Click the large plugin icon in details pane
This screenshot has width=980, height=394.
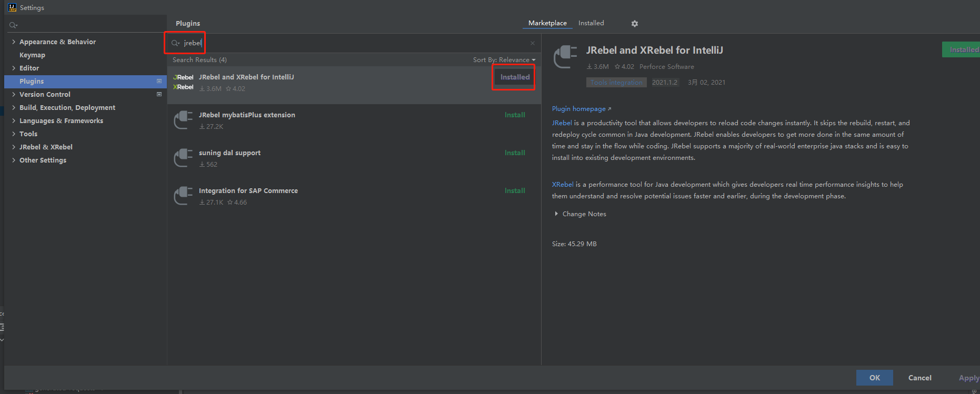click(565, 57)
